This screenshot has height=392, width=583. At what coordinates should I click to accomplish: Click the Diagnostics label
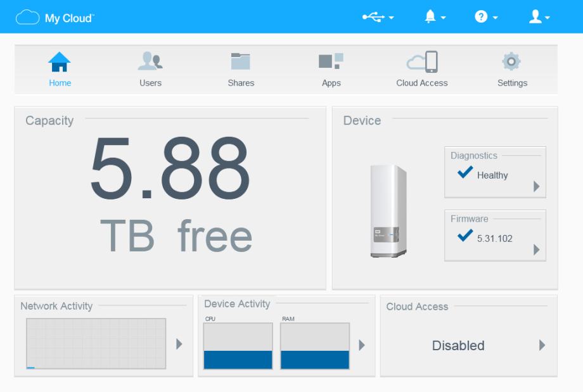pyautogui.click(x=474, y=155)
